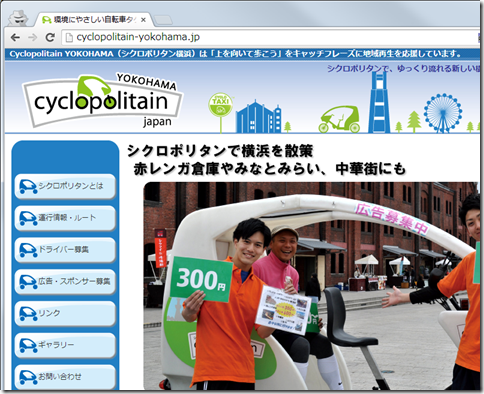Viewport: 484px width, 394px height.
Task: Click the blue brick warehouse illustration
Action: [258, 117]
